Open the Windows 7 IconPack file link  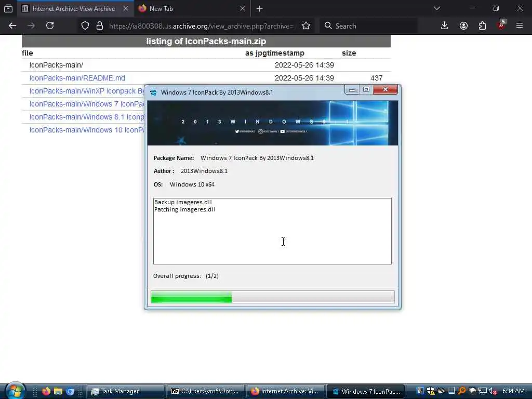pos(87,104)
